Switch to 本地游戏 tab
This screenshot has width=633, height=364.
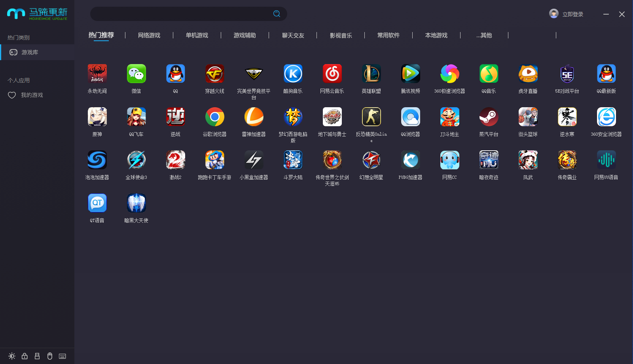436,36
